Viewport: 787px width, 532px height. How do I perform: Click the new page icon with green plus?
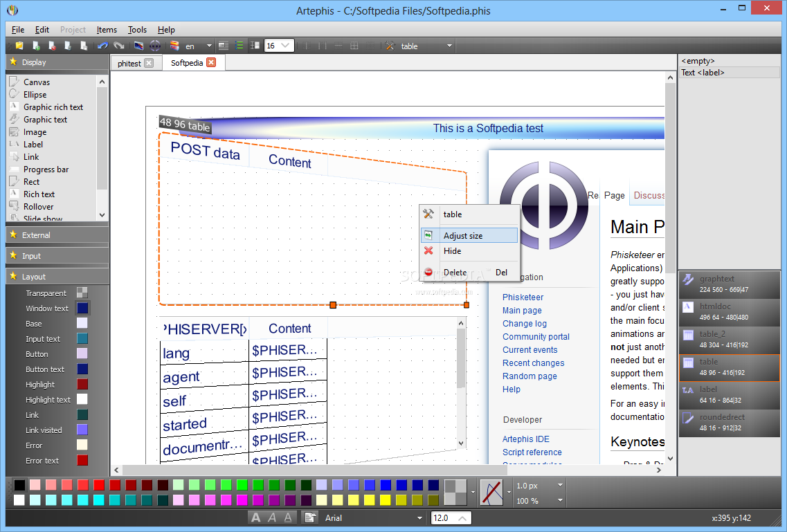click(36, 46)
